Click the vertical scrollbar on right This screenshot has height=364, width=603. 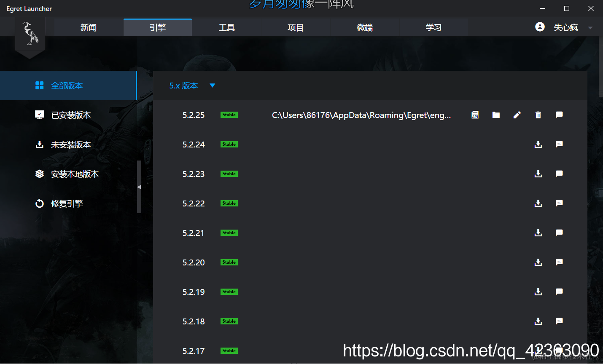601,67
